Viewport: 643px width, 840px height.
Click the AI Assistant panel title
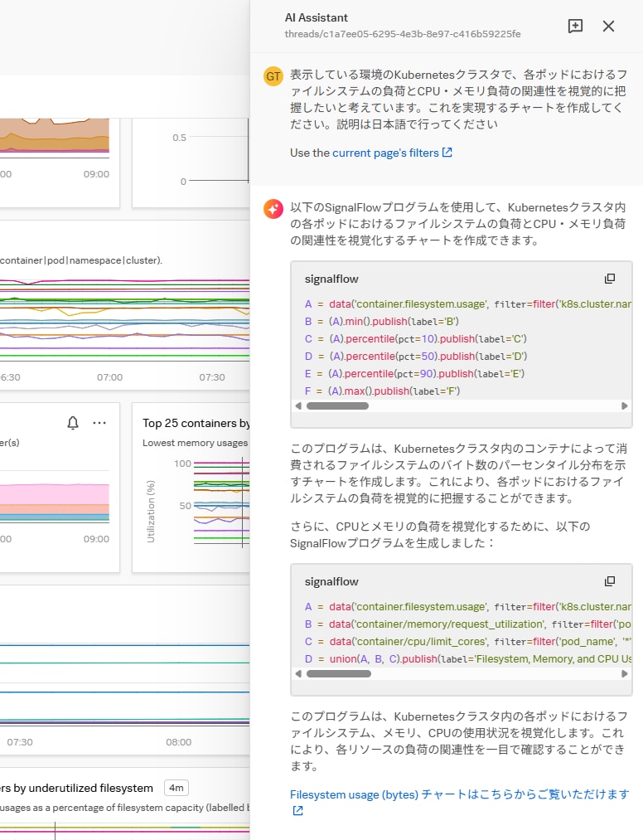(316, 17)
